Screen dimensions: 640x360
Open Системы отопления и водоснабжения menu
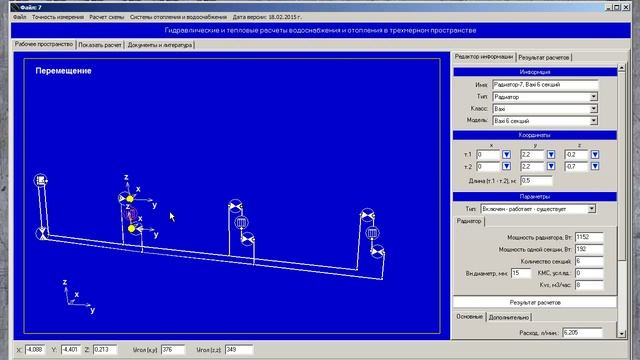[x=178, y=17]
